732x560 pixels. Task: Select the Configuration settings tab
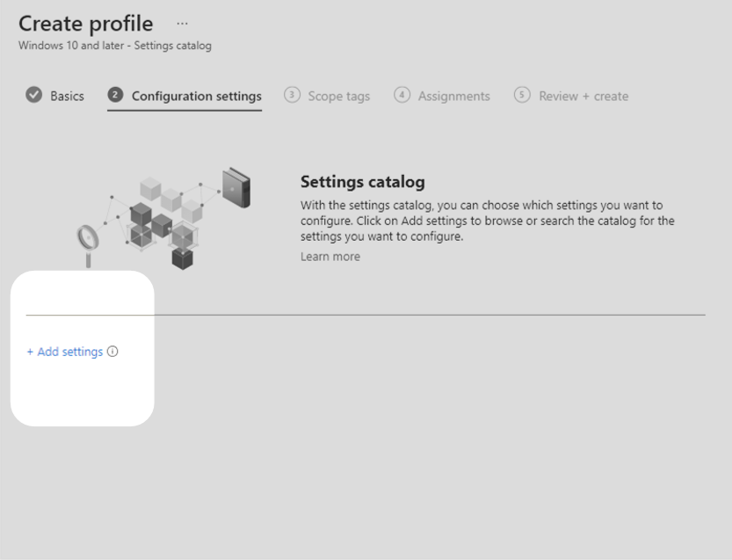(196, 96)
